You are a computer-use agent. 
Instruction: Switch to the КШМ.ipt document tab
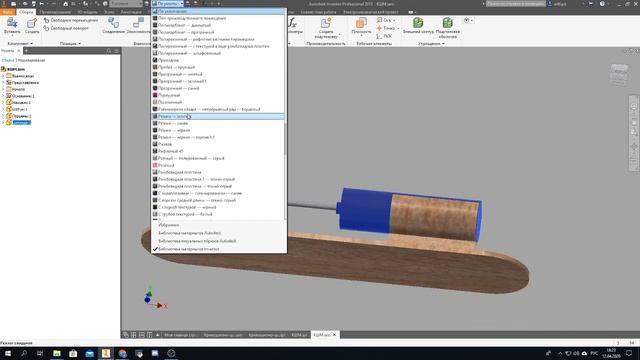[299, 335]
